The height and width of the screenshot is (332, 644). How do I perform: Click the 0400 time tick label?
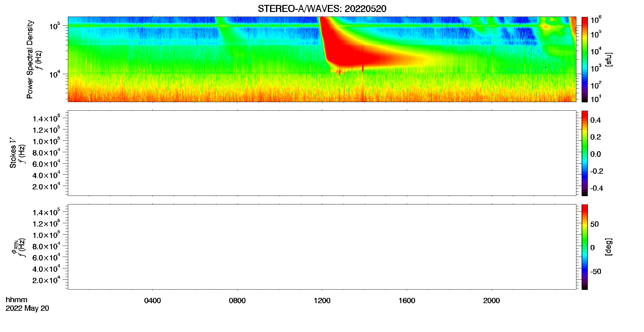pos(152,301)
